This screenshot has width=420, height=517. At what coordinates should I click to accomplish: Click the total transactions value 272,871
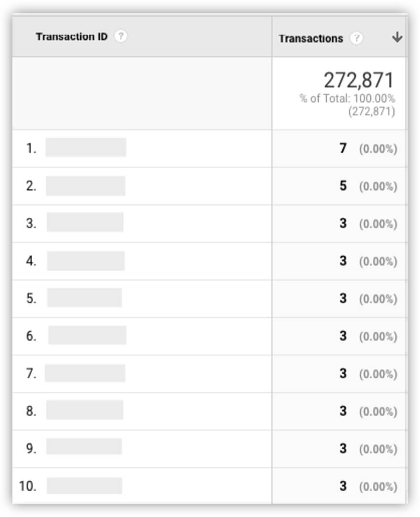click(x=359, y=80)
